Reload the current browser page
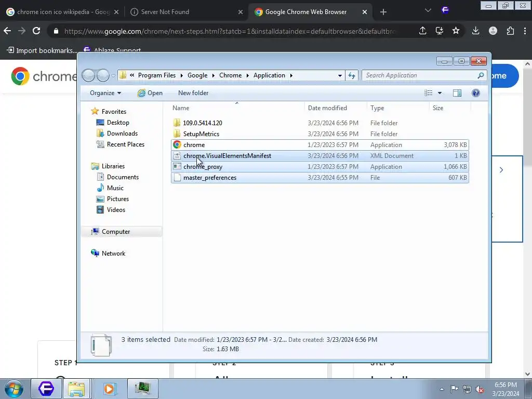Screen dimensions: 532x399 point(36,31)
